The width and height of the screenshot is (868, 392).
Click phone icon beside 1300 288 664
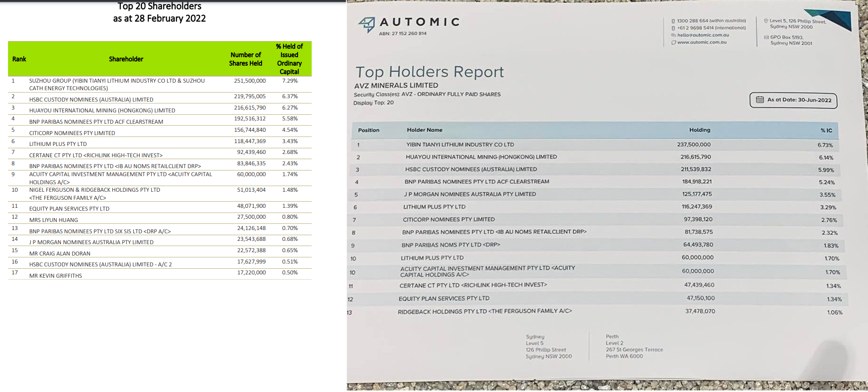673,21
